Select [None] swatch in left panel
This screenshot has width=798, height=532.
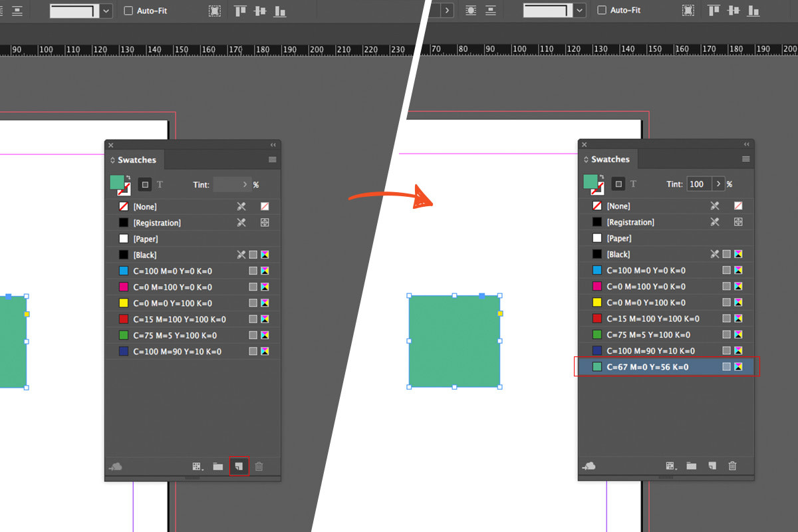point(193,207)
